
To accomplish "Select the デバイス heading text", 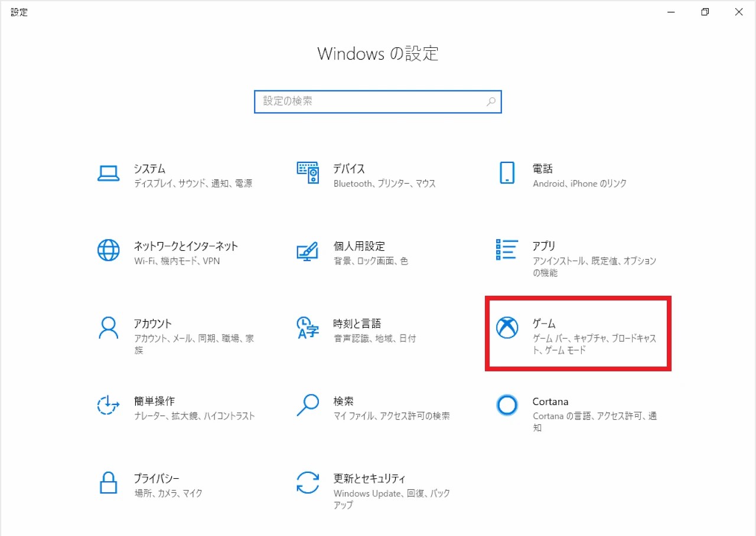I will (349, 169).
